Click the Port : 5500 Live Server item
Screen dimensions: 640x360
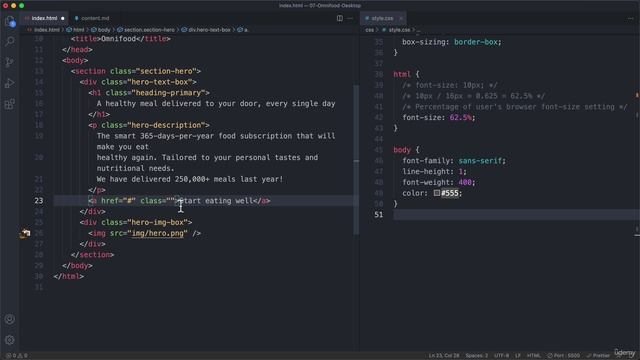click(x=564, y=356)
